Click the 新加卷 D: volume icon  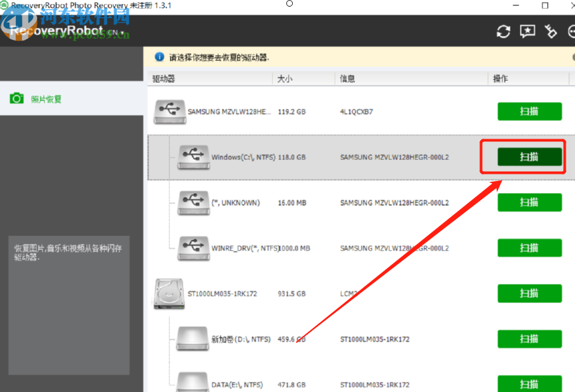[x=193, y=339]
